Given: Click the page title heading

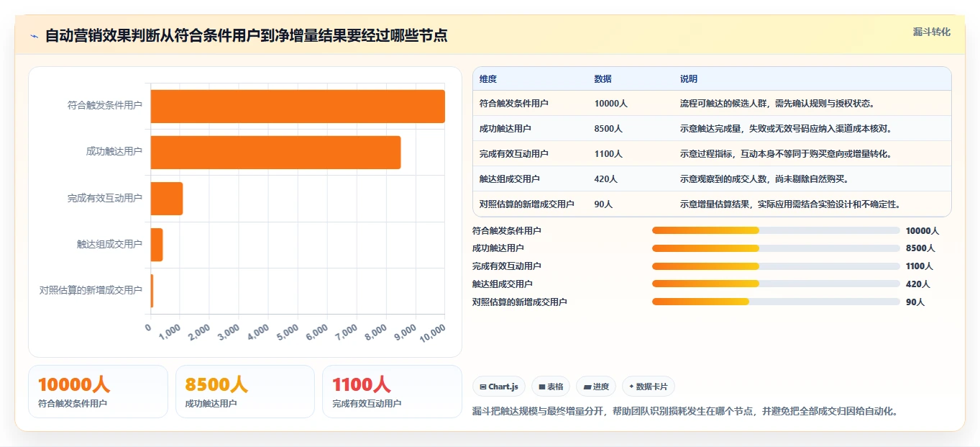Looking at the screenshot, I should click(x=246, y=36).
